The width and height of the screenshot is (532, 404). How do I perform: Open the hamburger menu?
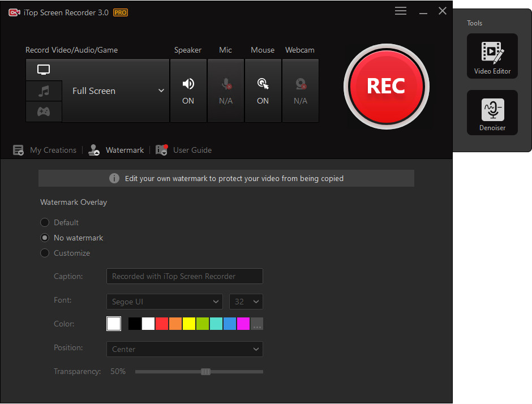click(400, 10)
